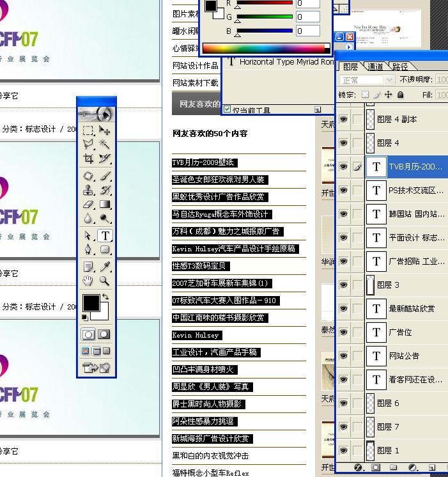Hide the 图层 3 layer
Viewport: 448px width, 477px height.
point(343,285)
